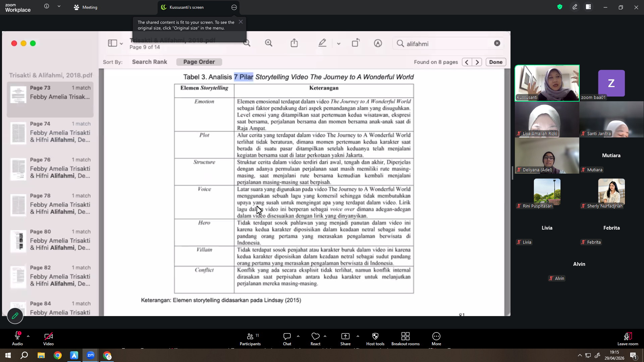The width and height of the screenshot is (644, 362).
Task: Go to previous search match
Action: (467, 62)
